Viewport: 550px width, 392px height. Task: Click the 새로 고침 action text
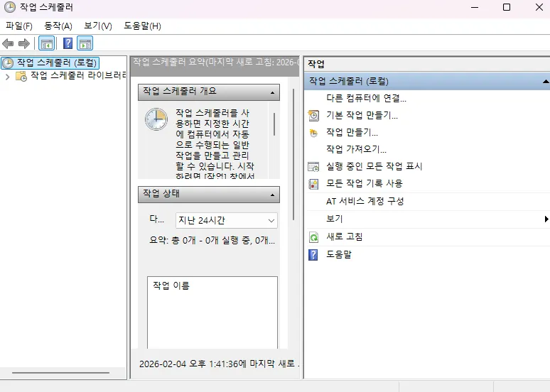click(345, 236)
